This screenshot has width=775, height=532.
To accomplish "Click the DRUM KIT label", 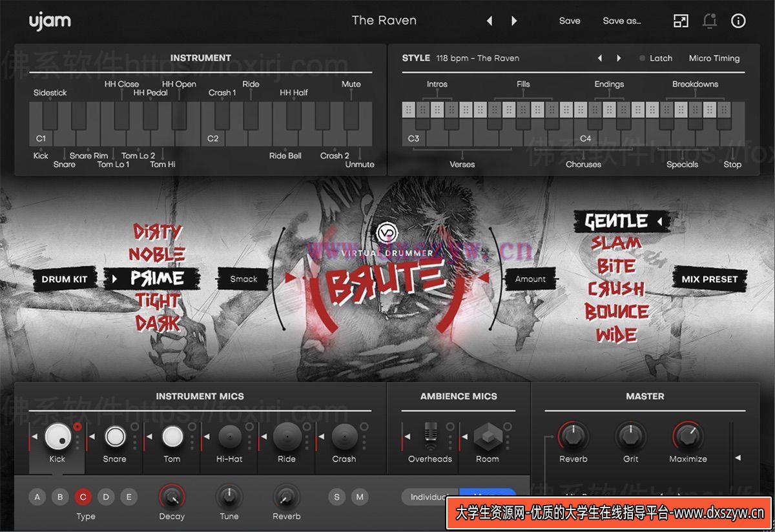I will point(65,279).
